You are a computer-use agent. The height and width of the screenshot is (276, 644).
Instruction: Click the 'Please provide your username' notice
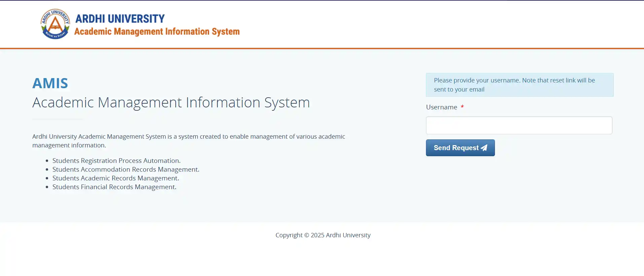tap(520, 85)
